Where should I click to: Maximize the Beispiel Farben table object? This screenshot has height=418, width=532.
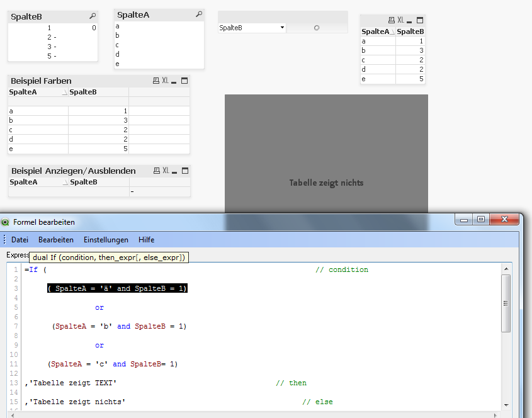click(x=184, y=81)
